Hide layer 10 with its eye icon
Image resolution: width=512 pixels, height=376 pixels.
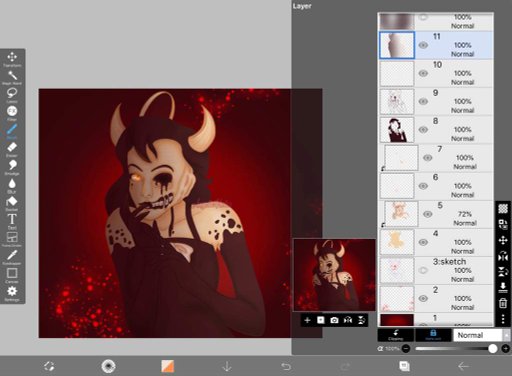point(423,73)
